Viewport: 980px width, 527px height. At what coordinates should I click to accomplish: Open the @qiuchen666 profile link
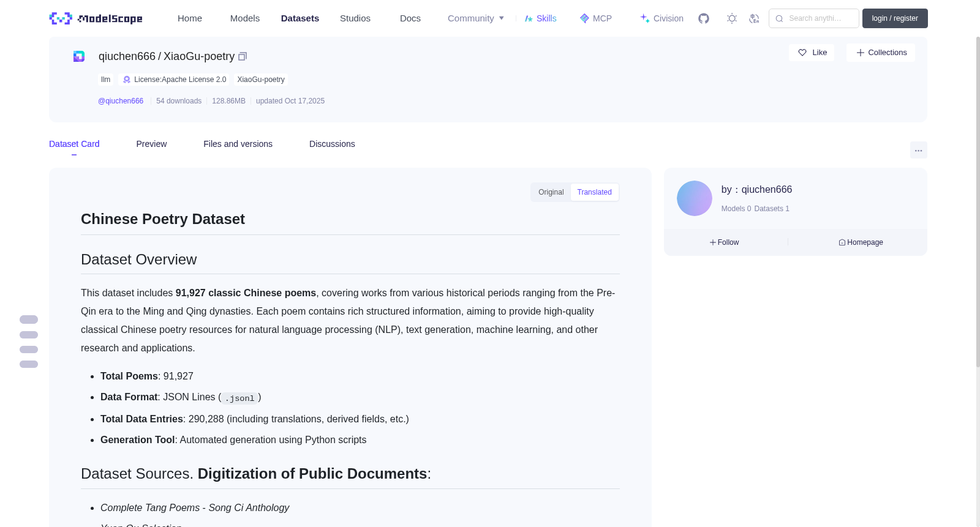click(x=121, y=101)
